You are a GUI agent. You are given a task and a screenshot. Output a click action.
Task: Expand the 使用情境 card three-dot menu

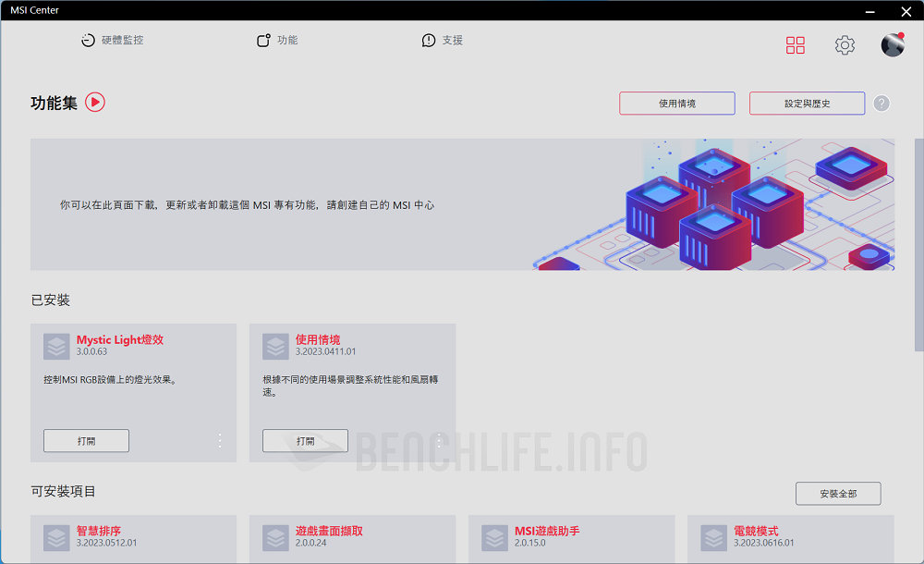439,441
